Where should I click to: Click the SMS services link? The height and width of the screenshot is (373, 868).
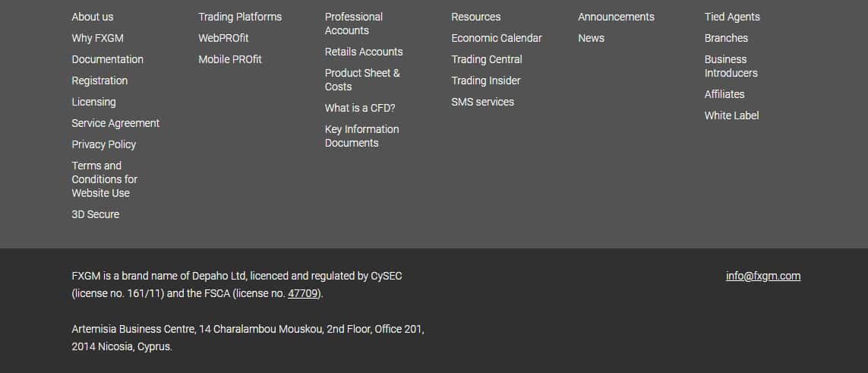(482, 102)
